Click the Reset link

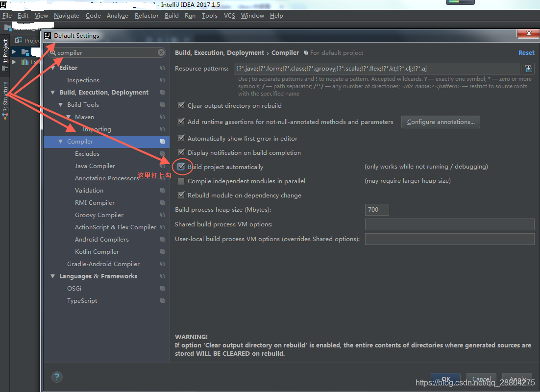pos(526,53)
